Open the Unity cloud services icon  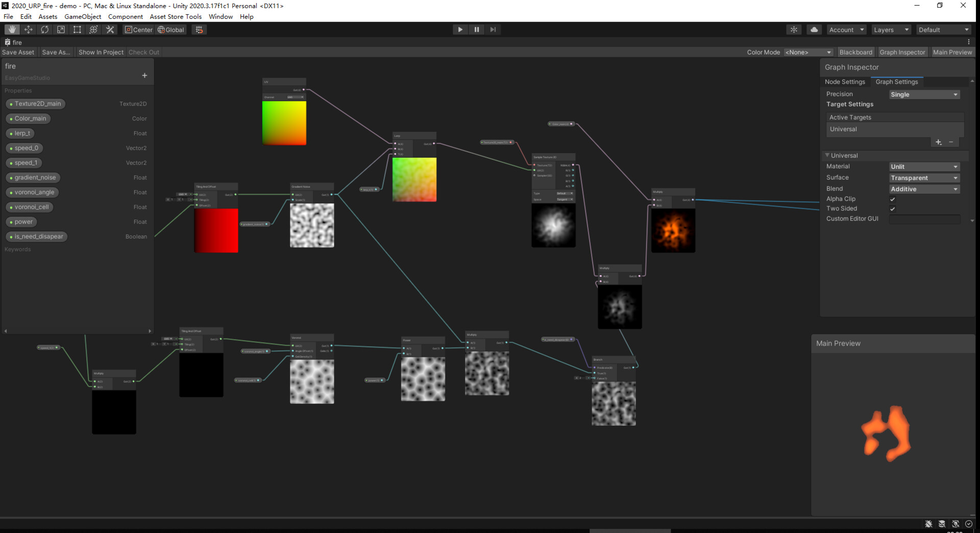pyautogui.click(x=814, y=30)
